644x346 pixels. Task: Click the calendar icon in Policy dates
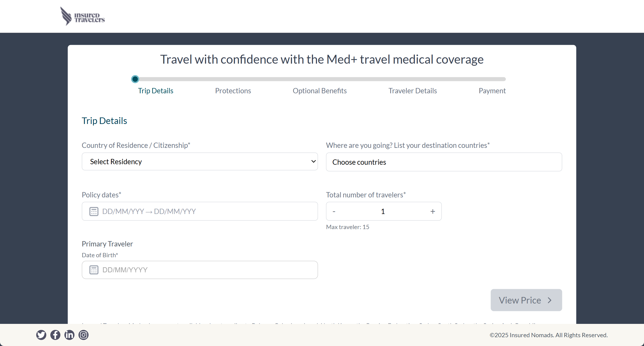(94, 211)
